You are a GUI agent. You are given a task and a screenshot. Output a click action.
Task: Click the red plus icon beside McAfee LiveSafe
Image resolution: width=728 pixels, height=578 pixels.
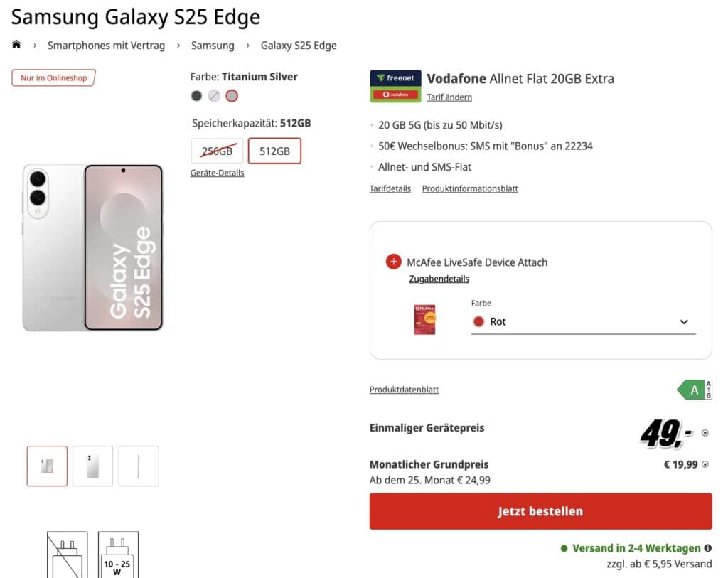click(394, 262)
